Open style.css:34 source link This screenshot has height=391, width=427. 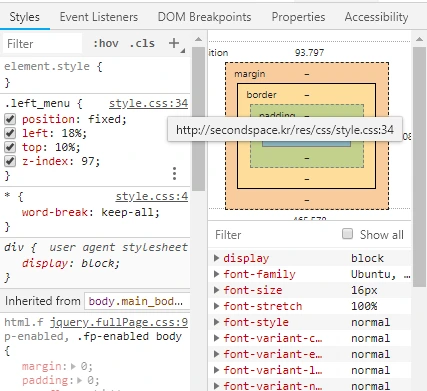click(x=148, y=103)
